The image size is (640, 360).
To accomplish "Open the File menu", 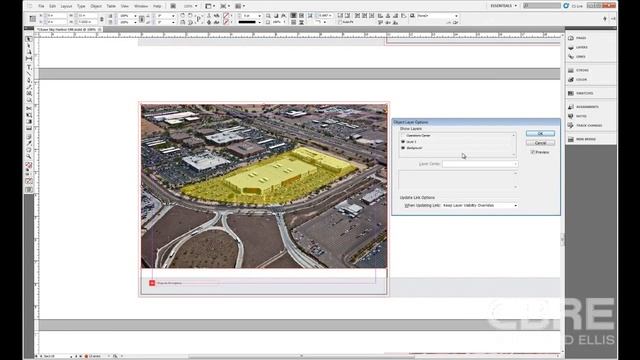I will click(x=41, y=6).
